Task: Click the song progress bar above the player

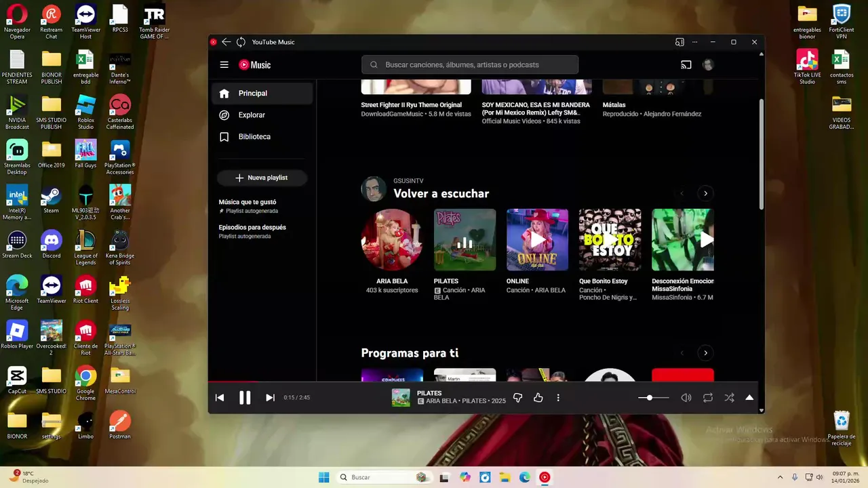Action: pyautogui.click(x=483, y=382)
